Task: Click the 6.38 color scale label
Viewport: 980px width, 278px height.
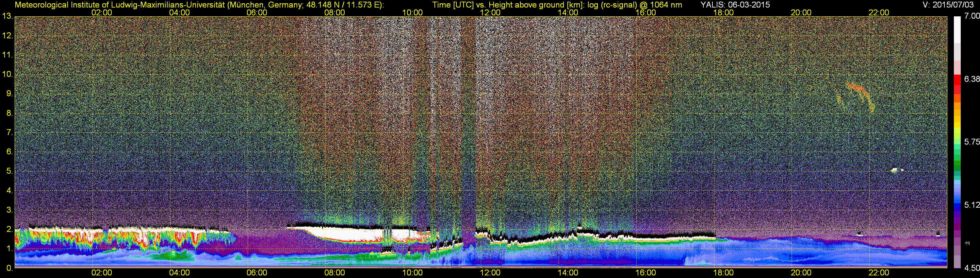Action: click(972, 79)
